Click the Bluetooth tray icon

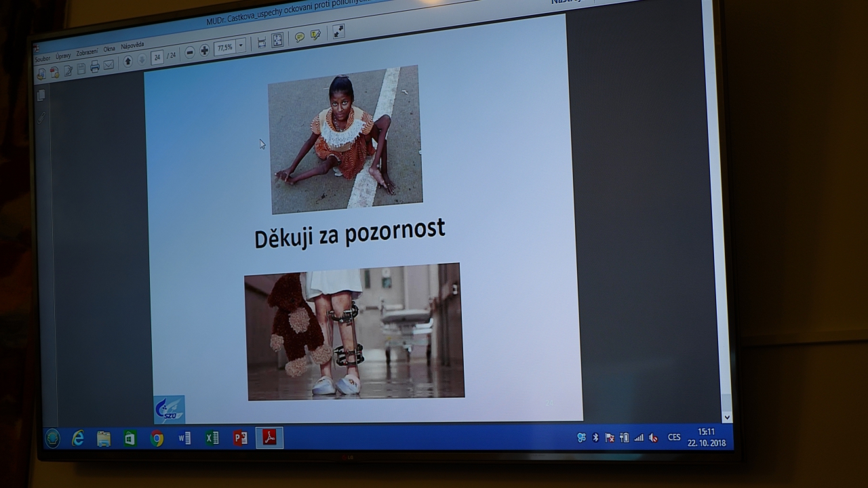(595, 437)
